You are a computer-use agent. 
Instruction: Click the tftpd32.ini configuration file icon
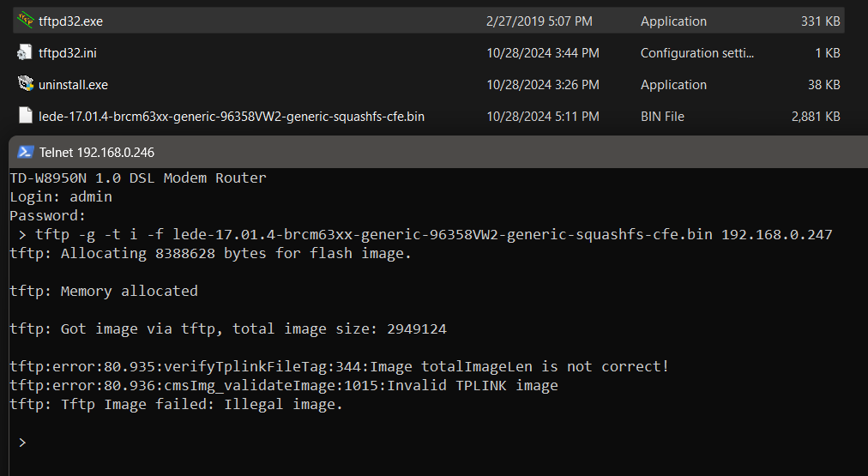click(x=25, y=52)
